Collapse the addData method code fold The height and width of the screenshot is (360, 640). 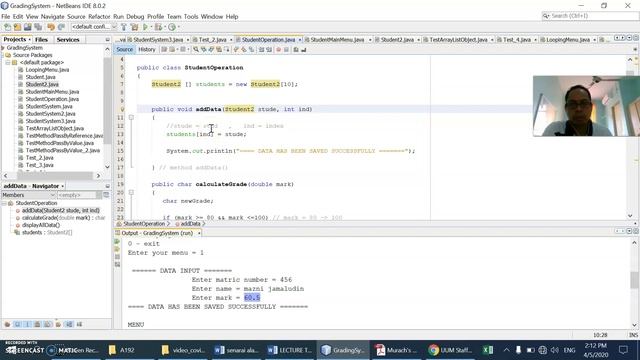tap(131, 118)
